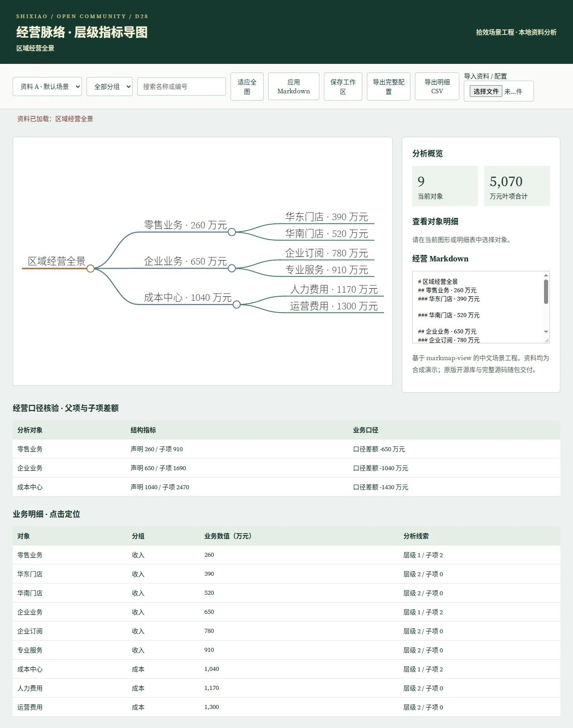Image resolution: width=573 pixels, height=728 pixels.
Task: Click the 9 当前对象 overview card
Action: click(x=445, y=186)
